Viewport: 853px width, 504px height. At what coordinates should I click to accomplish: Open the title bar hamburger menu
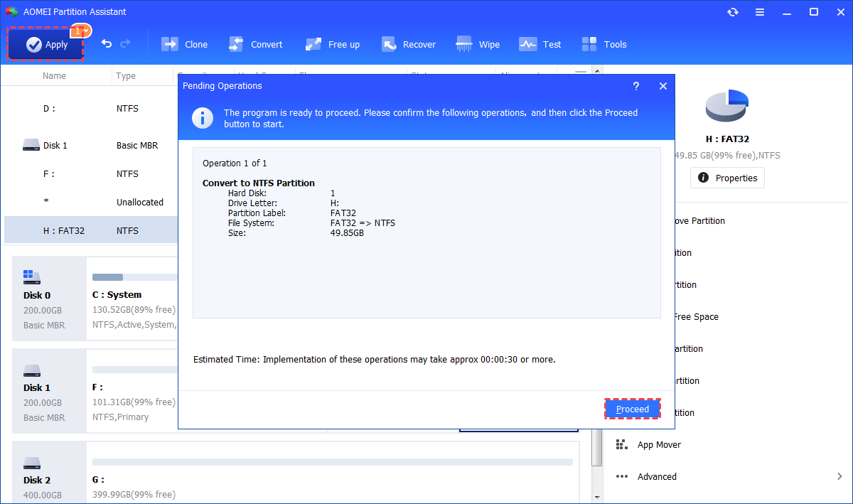click(760, 12)
